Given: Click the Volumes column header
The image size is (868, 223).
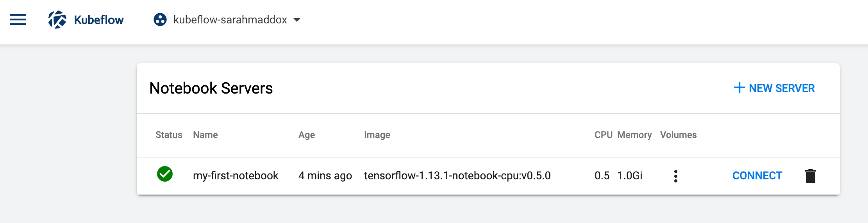Looking at the screenshot, I should (678, 135).
